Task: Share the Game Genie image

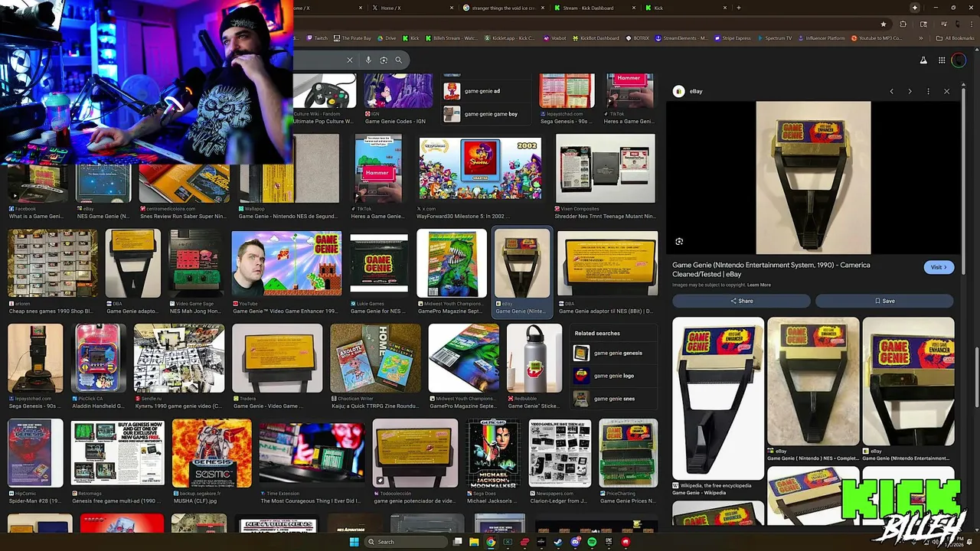Action: pyautogui.click(x=741, y=301)
